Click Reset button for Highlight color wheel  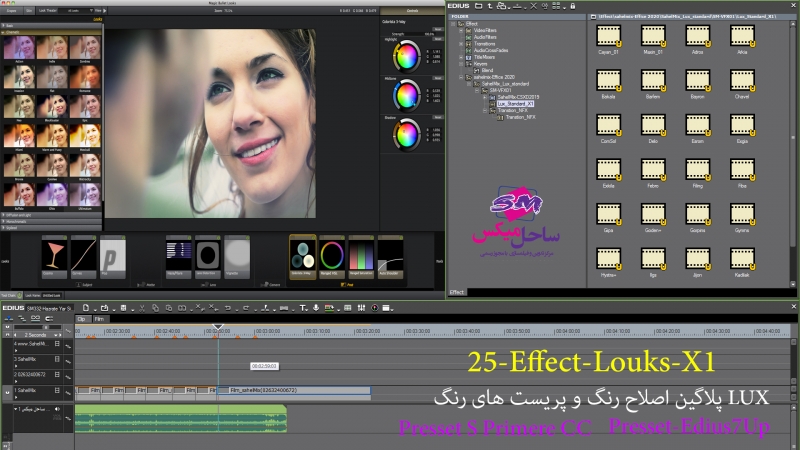[438, 38]
